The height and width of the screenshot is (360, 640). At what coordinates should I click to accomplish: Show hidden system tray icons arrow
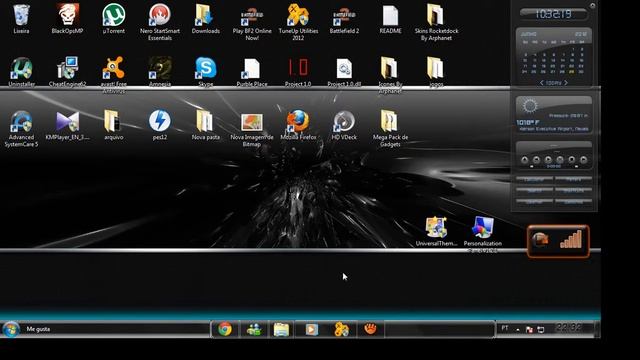pyautogui.click(x=518, y=329)
